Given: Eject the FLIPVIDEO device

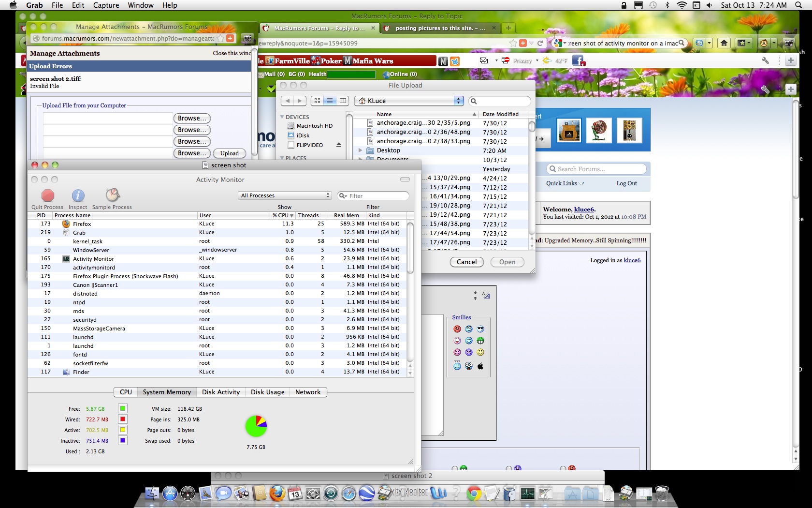Looking at the screenshot, I should pos(339,145).
